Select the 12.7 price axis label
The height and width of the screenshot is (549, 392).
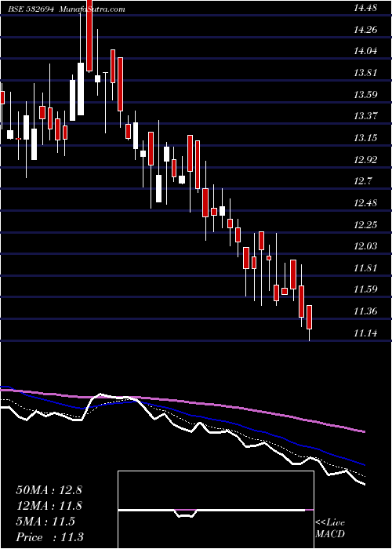point(363,181)
